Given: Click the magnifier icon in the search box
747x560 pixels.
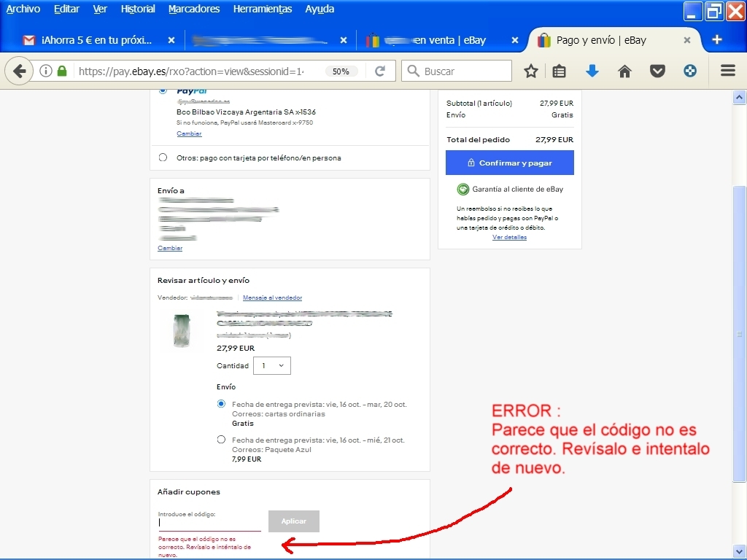Looking at the screenshot, I should point(414,71).
